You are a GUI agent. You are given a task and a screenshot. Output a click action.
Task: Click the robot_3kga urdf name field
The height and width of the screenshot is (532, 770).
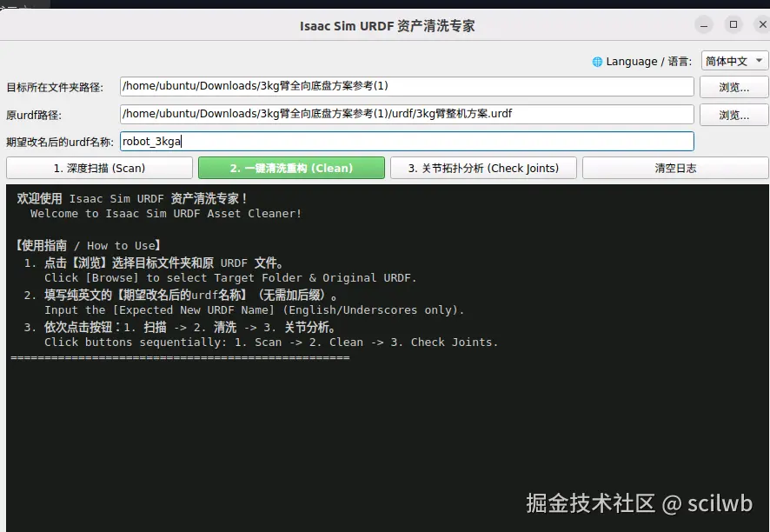click(x=407, y=142)
